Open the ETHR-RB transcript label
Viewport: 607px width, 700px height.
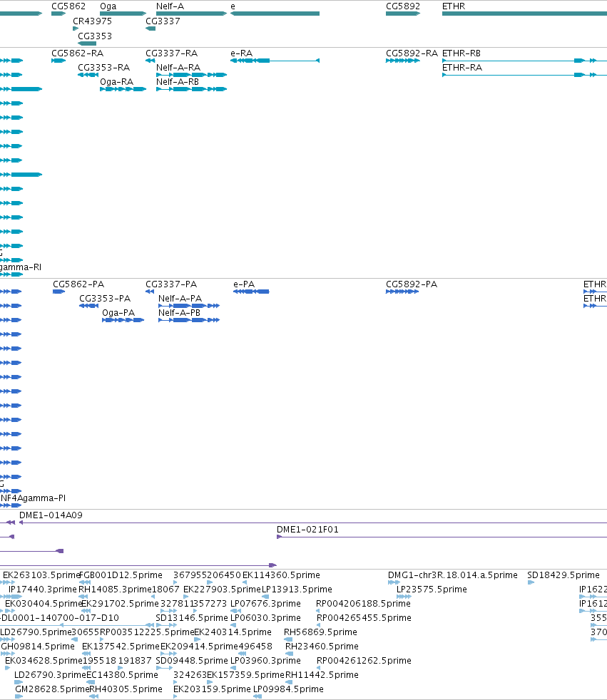coord(461,53)
